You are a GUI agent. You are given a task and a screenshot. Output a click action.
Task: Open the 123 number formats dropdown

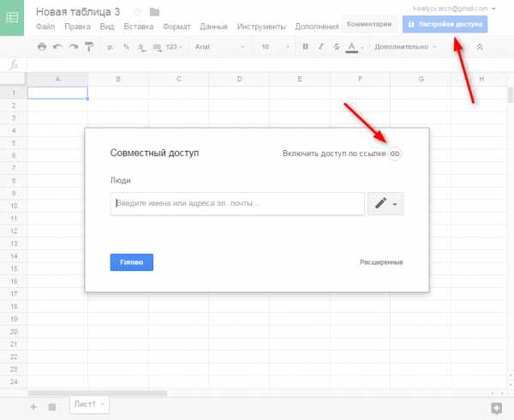coord(174,47)
